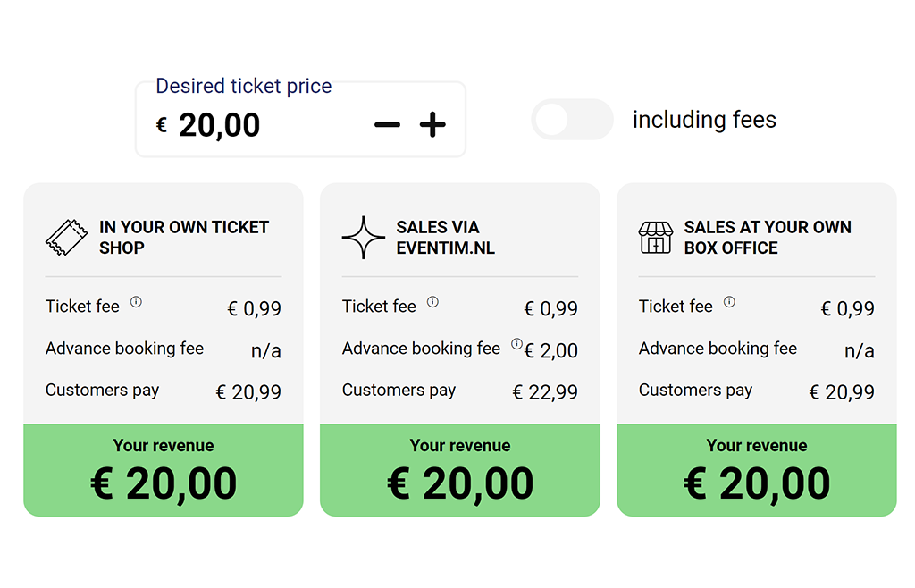This screenshot has width=915, height=588.
Task: Click the Sales at Your Own Box Office heading
Action: pyautogui.click(x=767, y=237)
